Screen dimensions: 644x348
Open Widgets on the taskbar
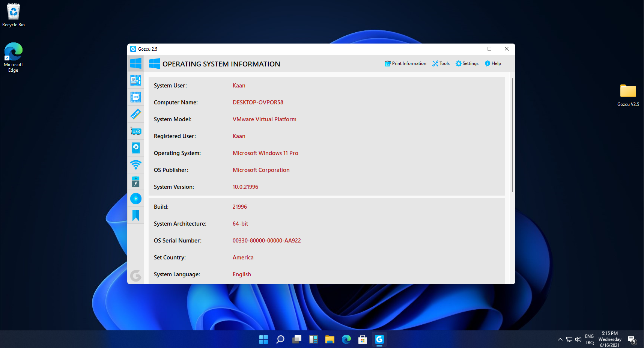click(x=313, y=339)
